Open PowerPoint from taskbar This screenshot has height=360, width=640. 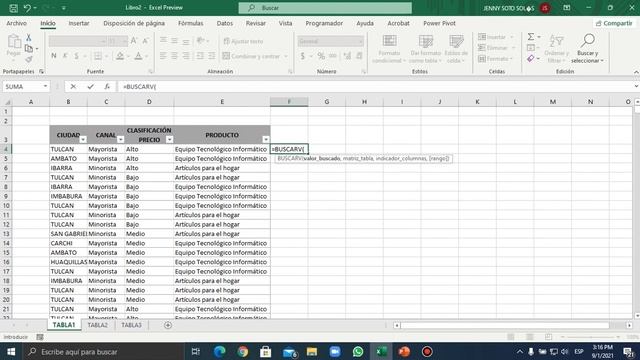(404, 351)
